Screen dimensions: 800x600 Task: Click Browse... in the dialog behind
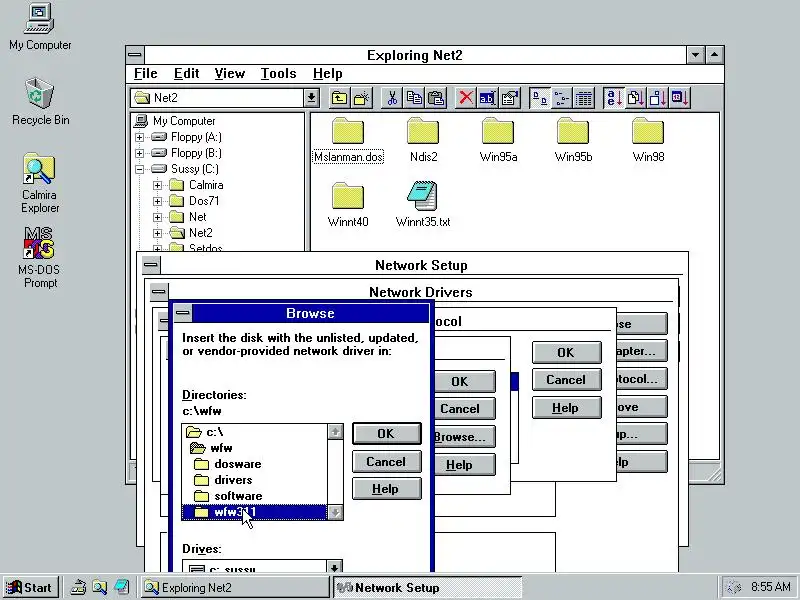click(x=464, y=437)
